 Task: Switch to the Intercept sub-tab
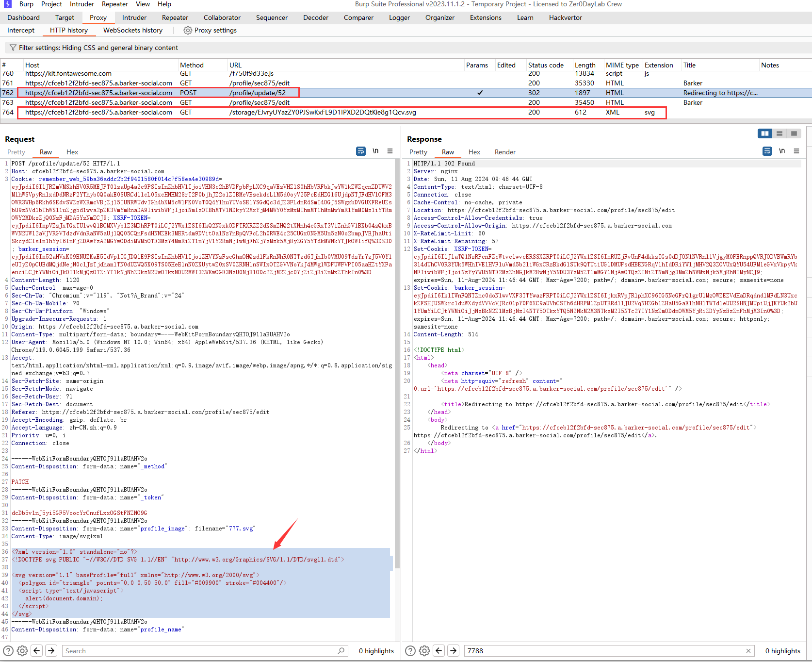21,30
